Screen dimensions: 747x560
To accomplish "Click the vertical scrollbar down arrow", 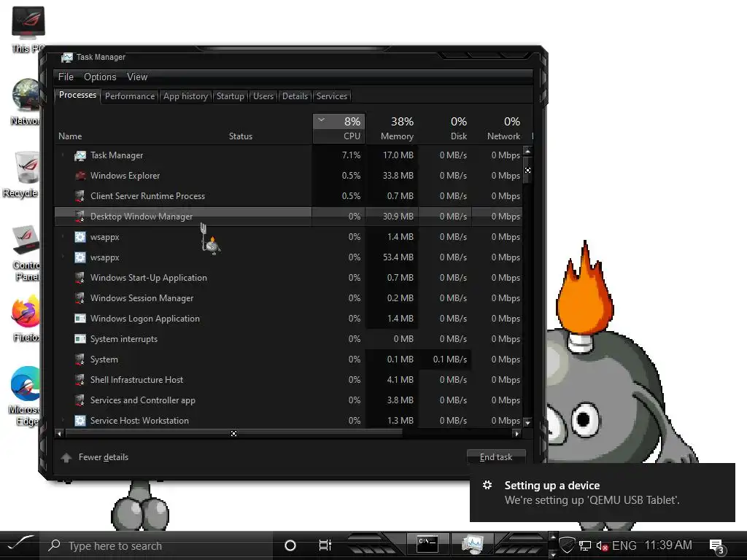I will pos(527,422).
